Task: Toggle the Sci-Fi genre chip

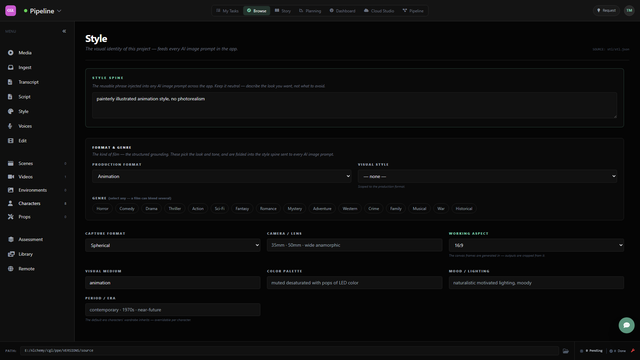Action: [x=220, y=209]
